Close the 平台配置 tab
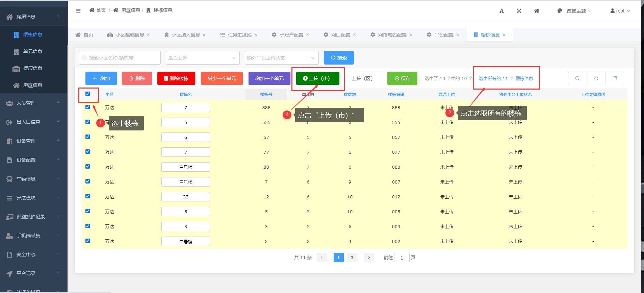The width and height of the screenshot is (644, 293). point(458,35)
